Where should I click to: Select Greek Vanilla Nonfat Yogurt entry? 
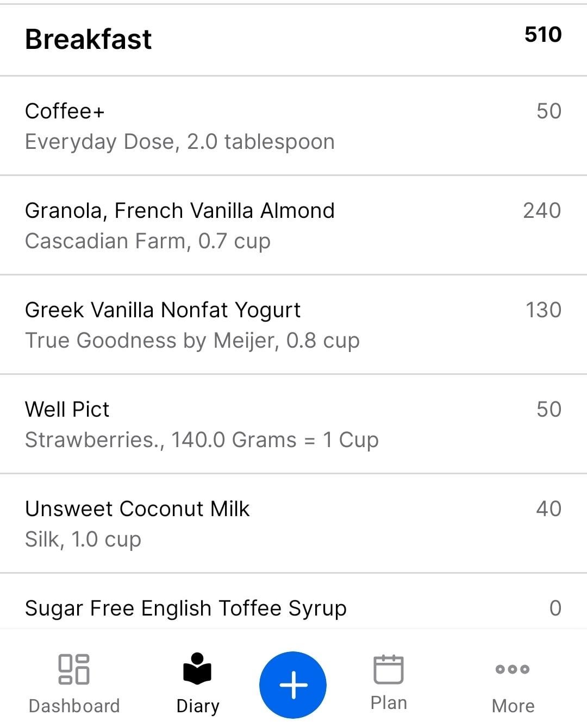[293, 324]
